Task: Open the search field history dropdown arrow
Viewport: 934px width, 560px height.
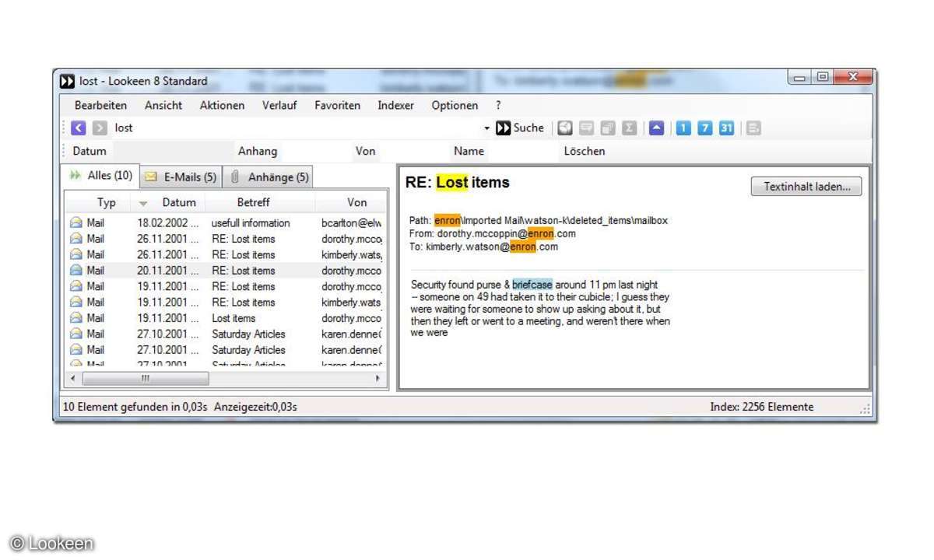Action: (487, 128)
